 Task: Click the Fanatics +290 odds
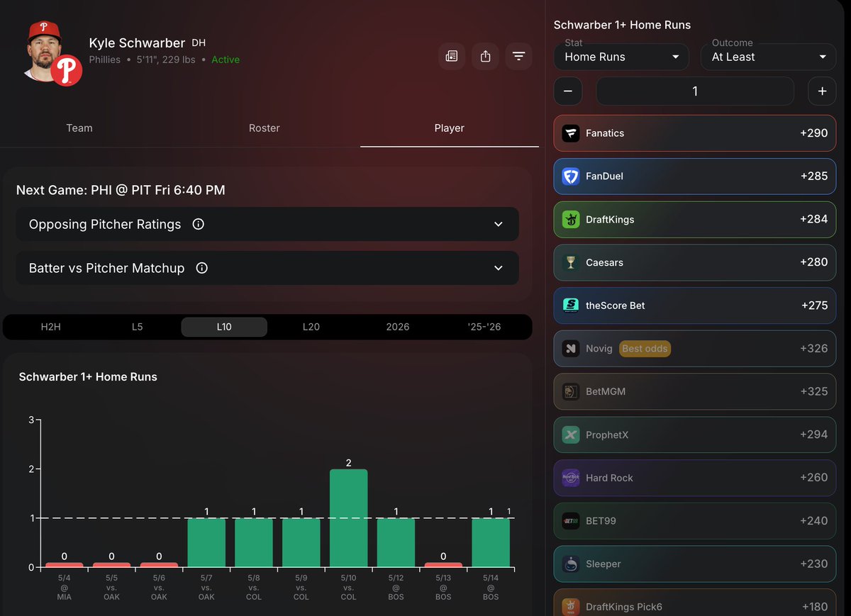(x=813, y=133)
